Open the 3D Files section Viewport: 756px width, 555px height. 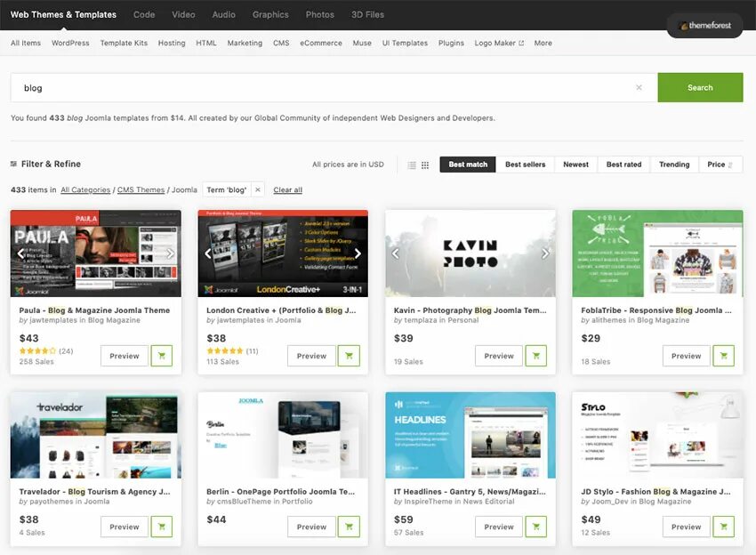[367, 14]
